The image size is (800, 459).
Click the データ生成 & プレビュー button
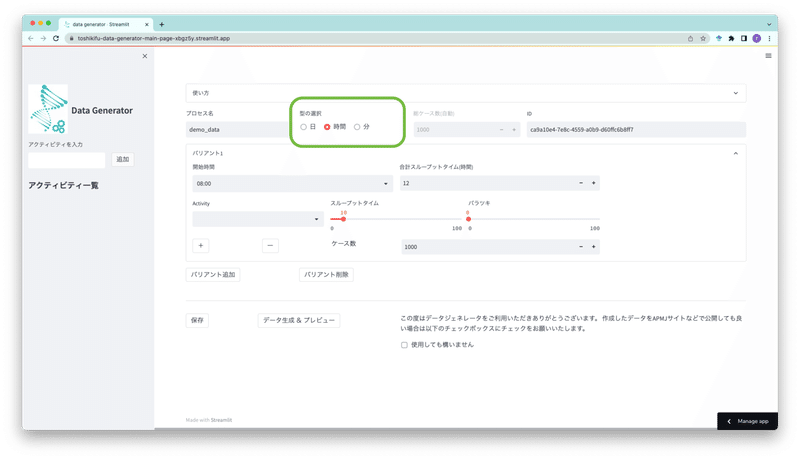click(x=299, y=320)
